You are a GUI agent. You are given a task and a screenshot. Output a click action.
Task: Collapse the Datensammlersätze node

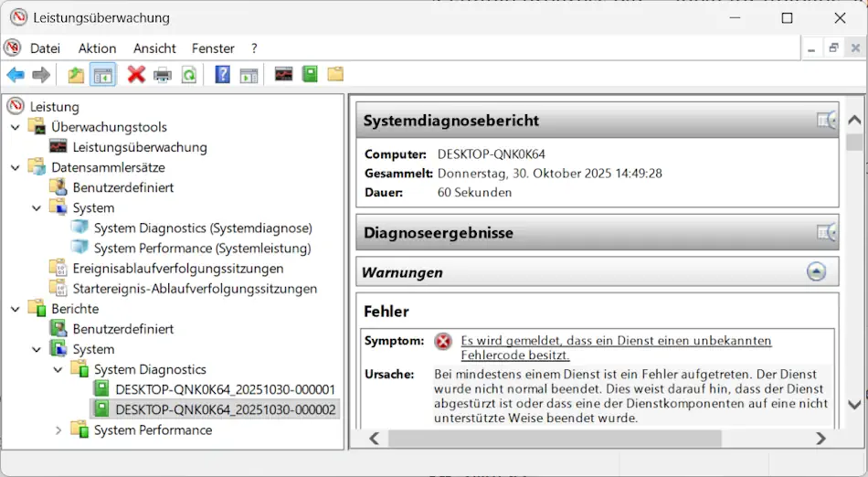coord(16,167)
